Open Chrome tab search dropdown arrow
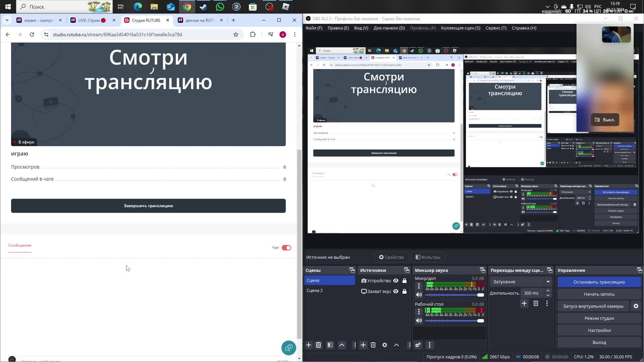 coord(7,20)
